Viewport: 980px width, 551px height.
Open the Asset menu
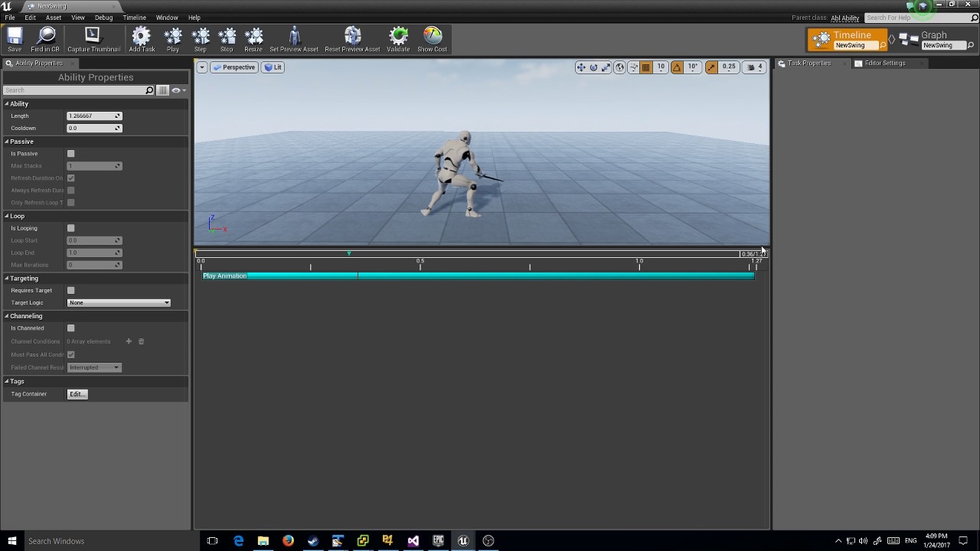tap(54, 18)
